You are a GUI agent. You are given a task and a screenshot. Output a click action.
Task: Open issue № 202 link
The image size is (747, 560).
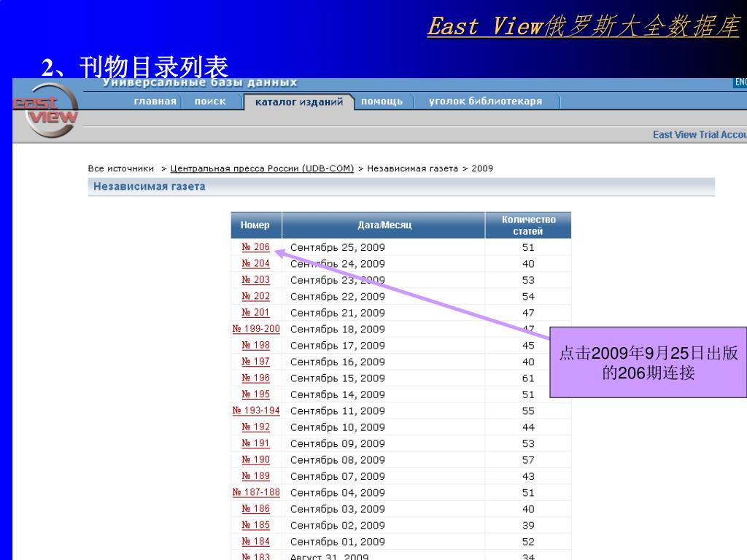pyautogui.click(x=256, y=296)
